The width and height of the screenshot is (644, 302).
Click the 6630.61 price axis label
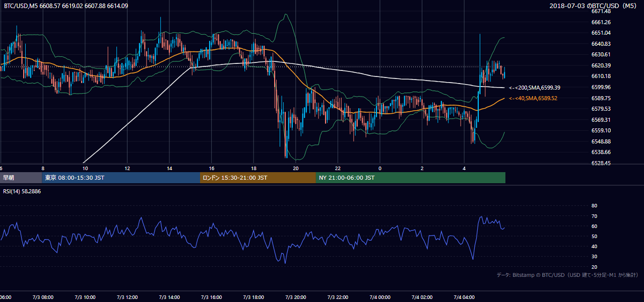pyautogui.click(x=601, y=54)
